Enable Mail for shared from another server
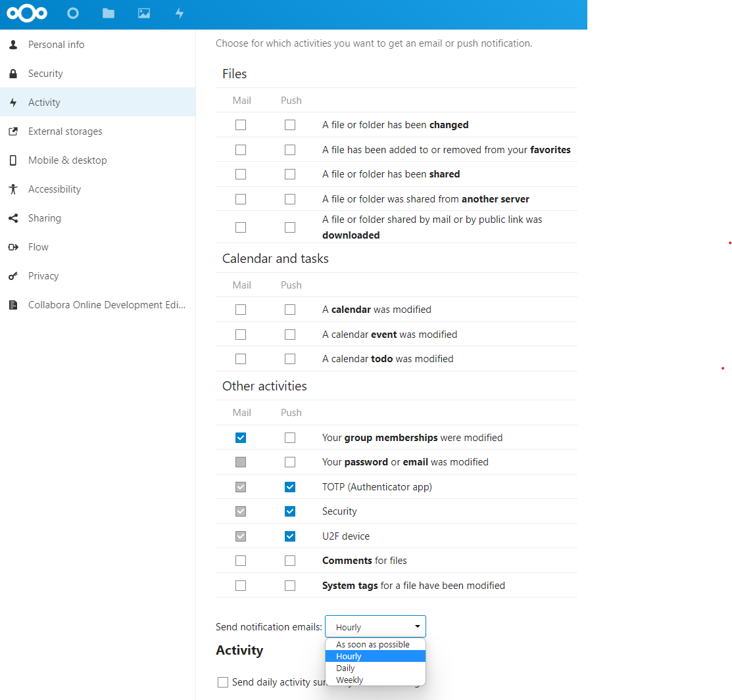Viewport: 732px width, 700px height. click(241, 198)
